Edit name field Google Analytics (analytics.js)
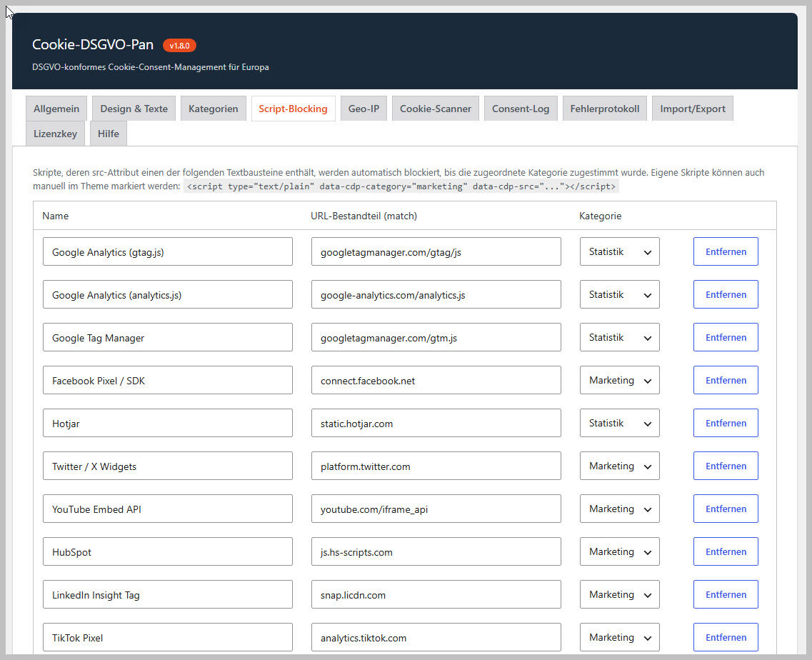This screenshot has width=812, height=660. click(168, 295)
